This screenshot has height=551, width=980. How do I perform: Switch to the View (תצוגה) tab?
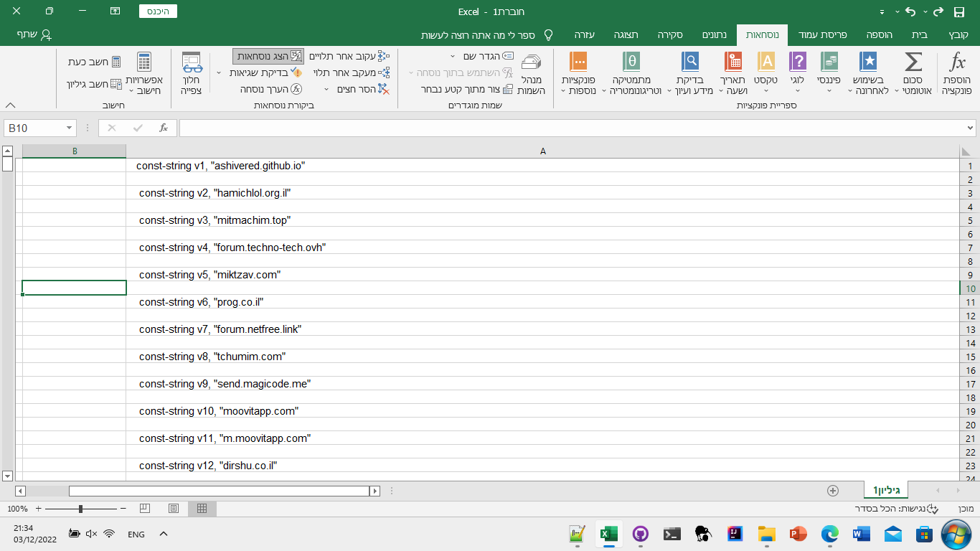pyautogui.click(x=626, y=34)
